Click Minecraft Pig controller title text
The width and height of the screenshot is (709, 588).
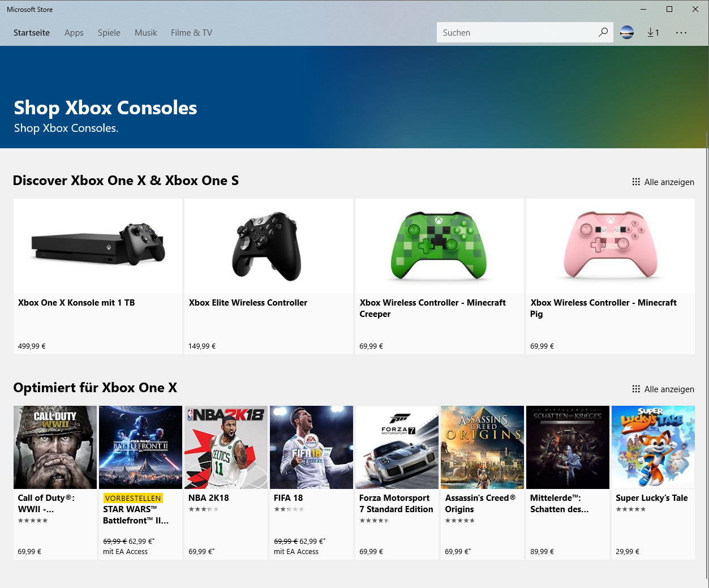point(604,308)
